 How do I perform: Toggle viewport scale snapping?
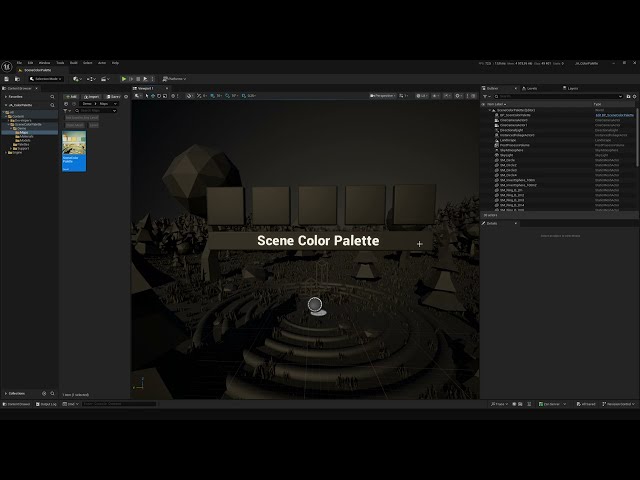click(244, 96)
